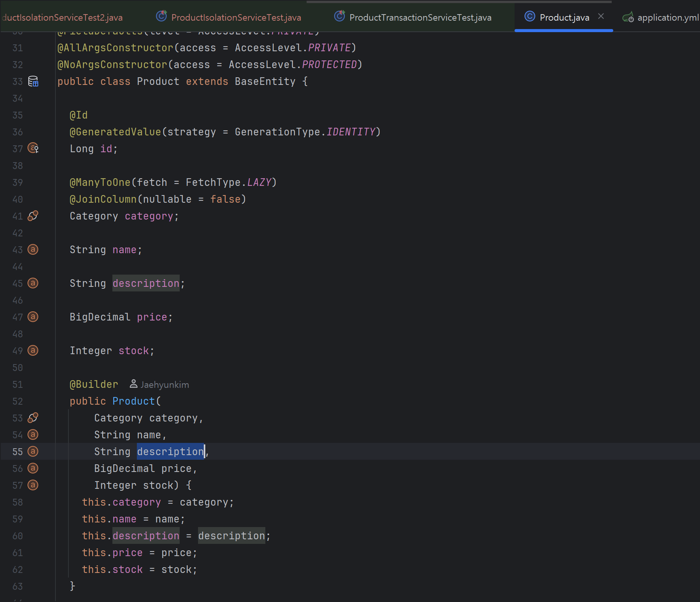Image resolution: width=700 pixels, height=602 pixels.
Task: Click the Product.java class file icon
Action: tap(530, 16)
